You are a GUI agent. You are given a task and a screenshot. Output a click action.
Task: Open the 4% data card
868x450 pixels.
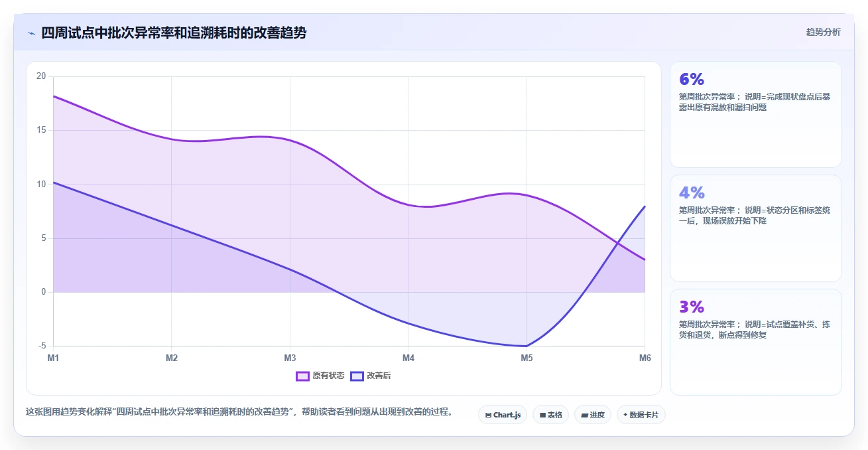(755, 228)
